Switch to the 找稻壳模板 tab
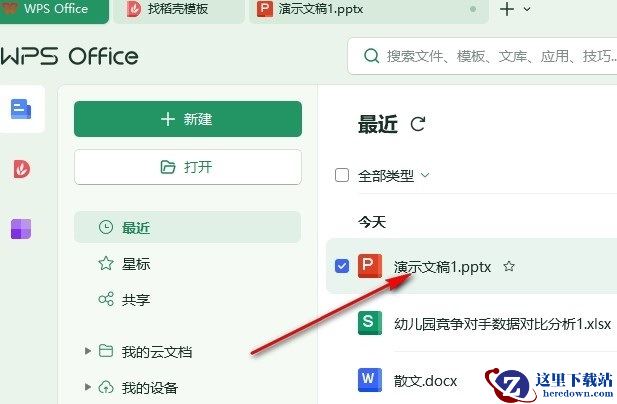Image resolution: width=617 pixels, height=404 pixels. click(x=179, y=10)
